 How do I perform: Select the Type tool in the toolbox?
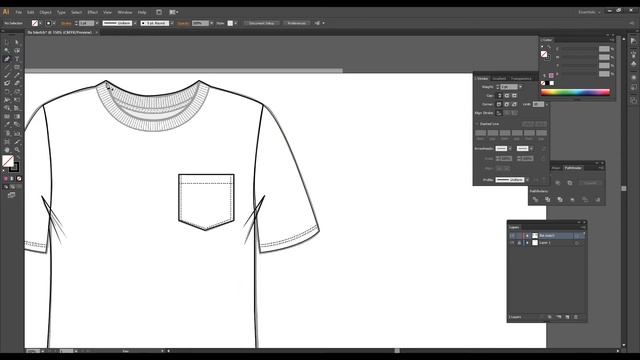click(x=17, y=59)
